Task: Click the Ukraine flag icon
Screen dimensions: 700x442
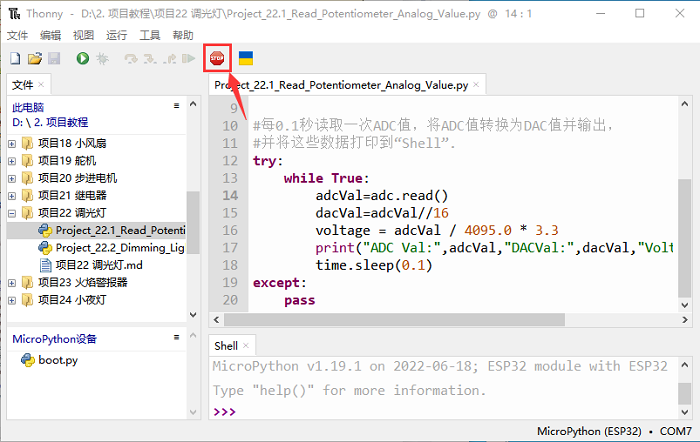Action: [245, 59]
